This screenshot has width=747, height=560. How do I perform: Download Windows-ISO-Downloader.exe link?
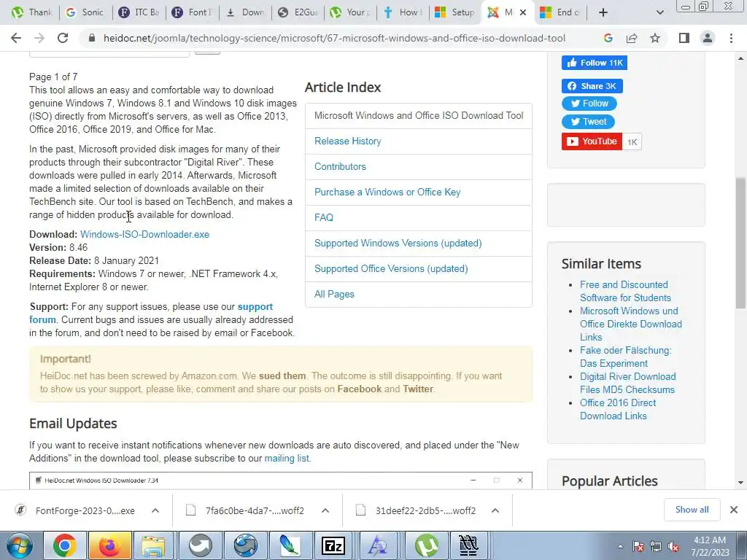tap(145, 234)
